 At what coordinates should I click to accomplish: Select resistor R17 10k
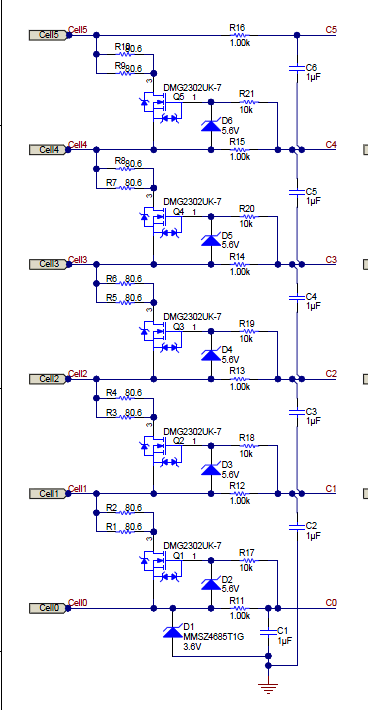pos(247,560)
